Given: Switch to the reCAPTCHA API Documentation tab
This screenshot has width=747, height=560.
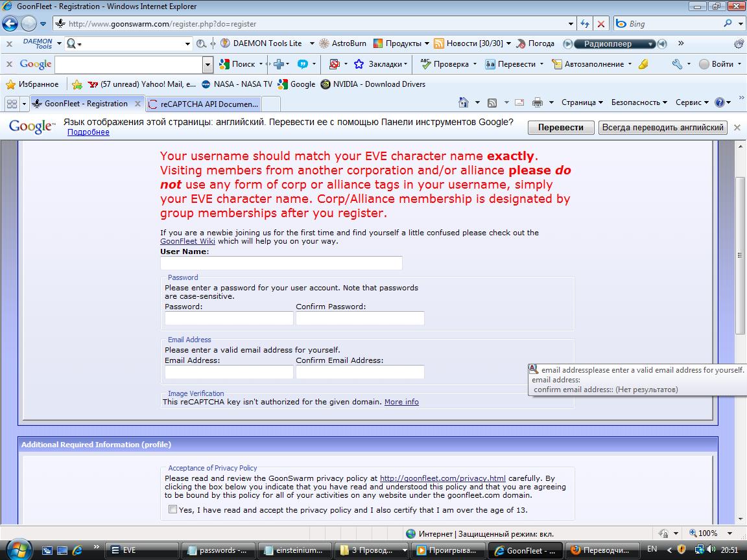Looking at the screenshot, I should click(x=203, y=104).
